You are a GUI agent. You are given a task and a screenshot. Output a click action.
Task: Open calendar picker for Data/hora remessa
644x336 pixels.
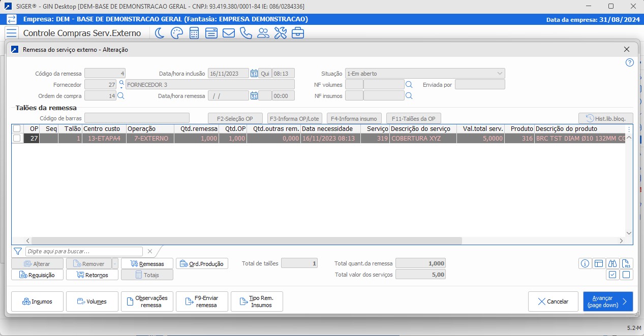pyautogui.click(x=254, y=95)
